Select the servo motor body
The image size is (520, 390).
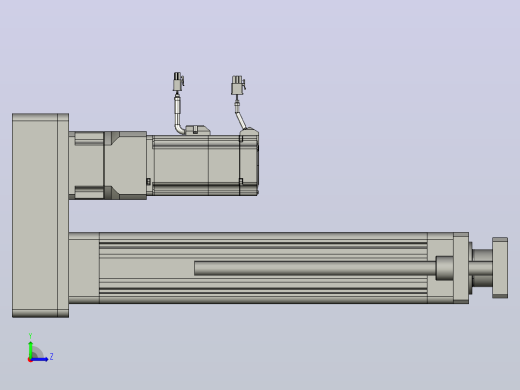(x=196, y=165)
